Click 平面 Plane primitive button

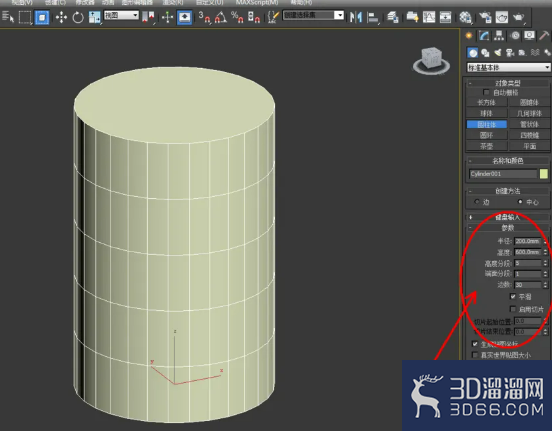[x=529, y=146]
